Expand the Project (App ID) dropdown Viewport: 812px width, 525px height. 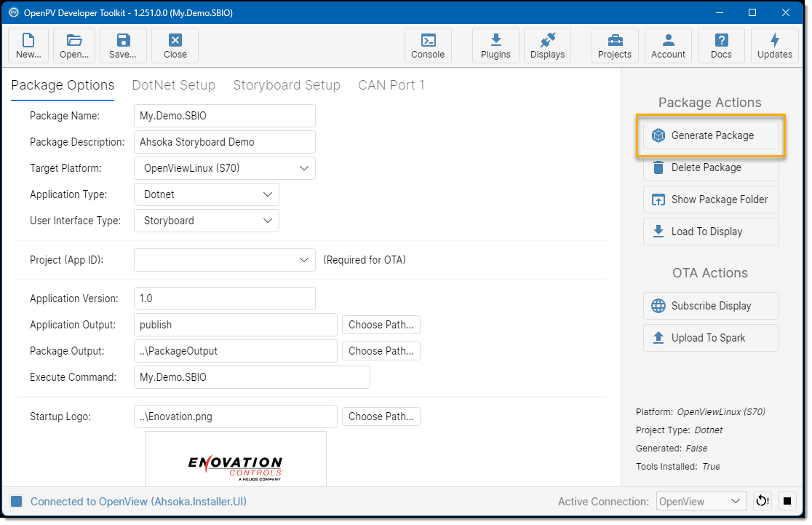[x=225, y=260]
